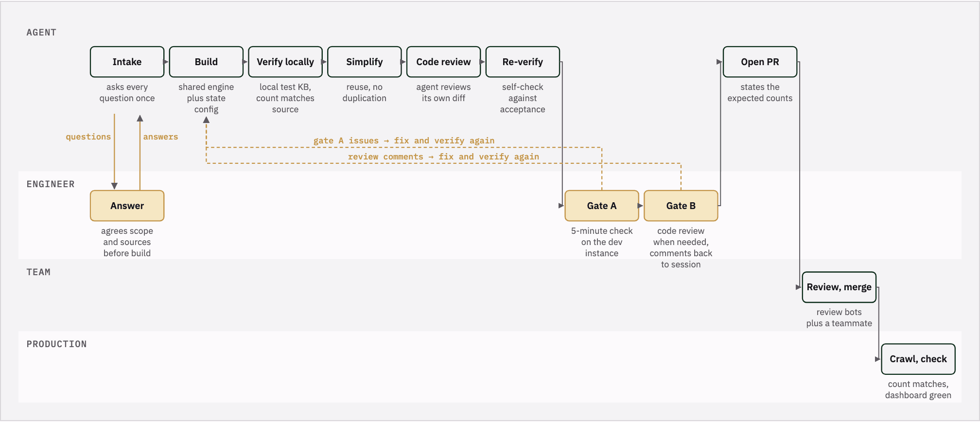
Task: Select the Review, merge box
Action: point(839,287)
